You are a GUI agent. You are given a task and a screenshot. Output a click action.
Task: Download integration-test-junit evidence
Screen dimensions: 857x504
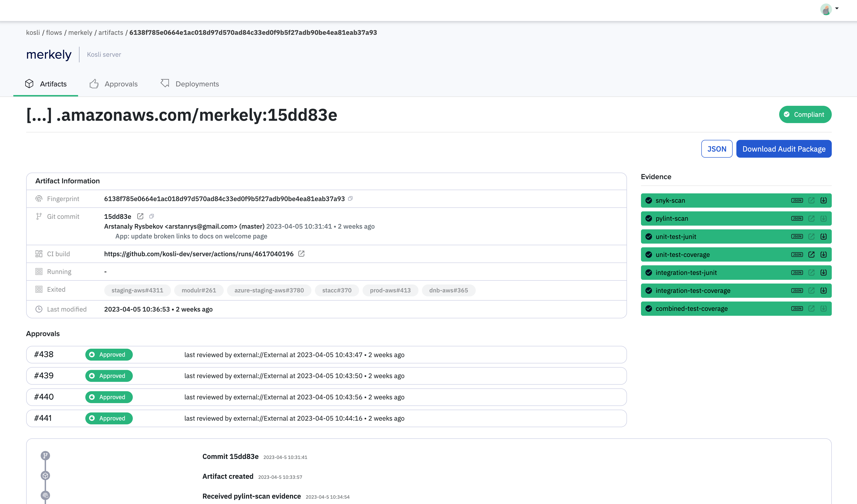coord(823,273)
